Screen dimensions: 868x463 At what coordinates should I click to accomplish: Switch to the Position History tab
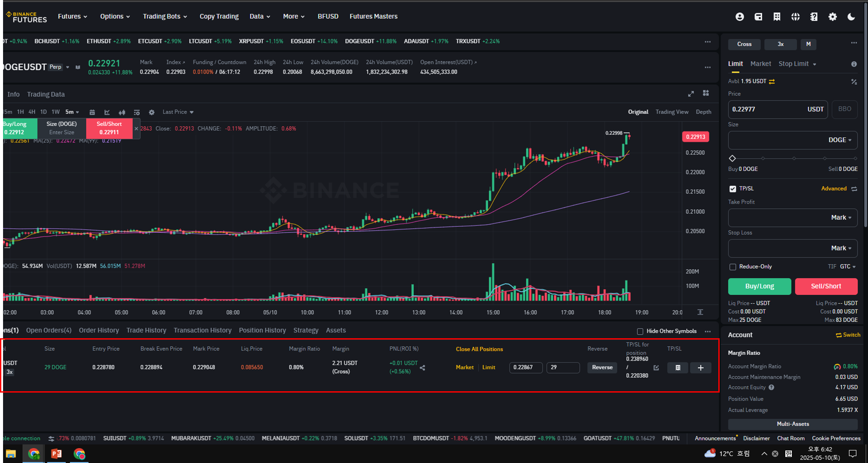[262, 330]
